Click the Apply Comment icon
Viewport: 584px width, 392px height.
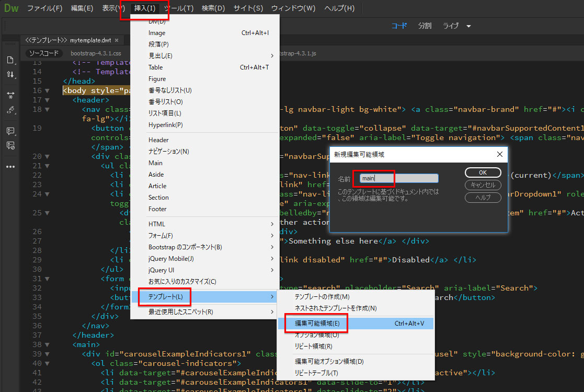tap(10, 131)
